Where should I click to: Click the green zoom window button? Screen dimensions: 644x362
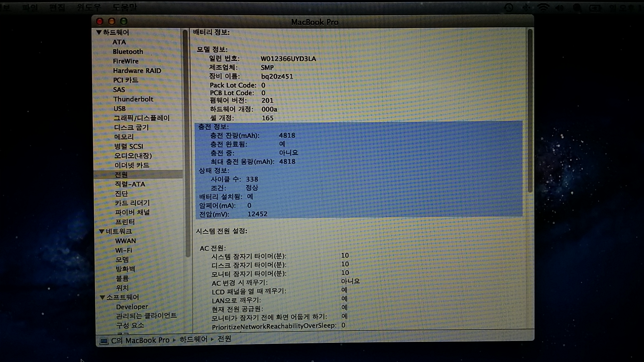click(x=124, y=21)
